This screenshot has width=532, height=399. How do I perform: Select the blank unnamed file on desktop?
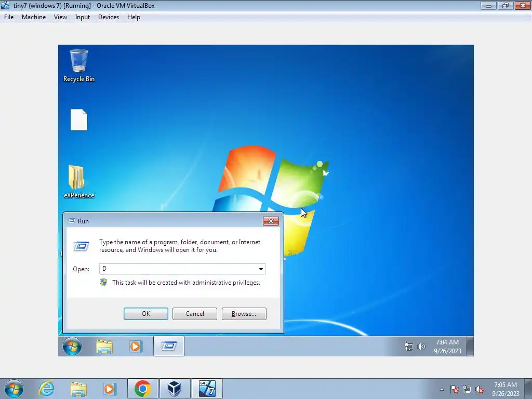click(79, 120)
